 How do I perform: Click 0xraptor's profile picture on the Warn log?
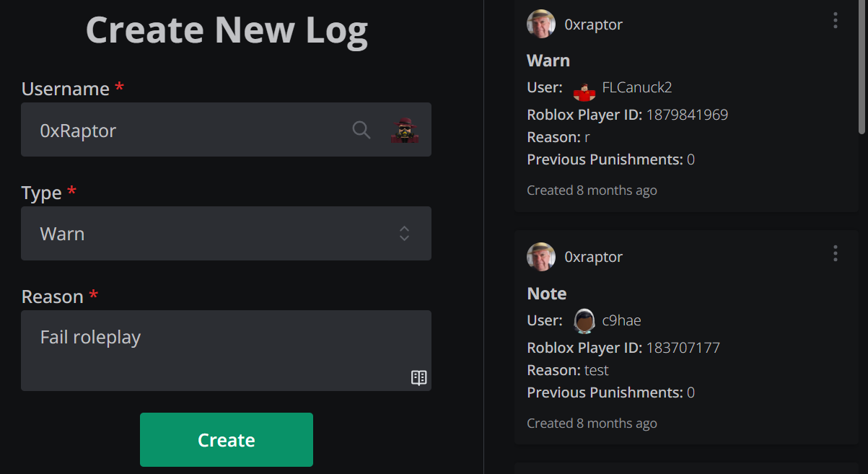[x=540, y=23]
